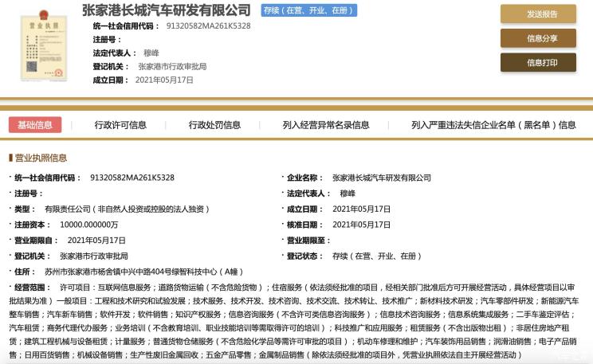Go to the 列入经营异常名录信息 tab

coord(326,124)
